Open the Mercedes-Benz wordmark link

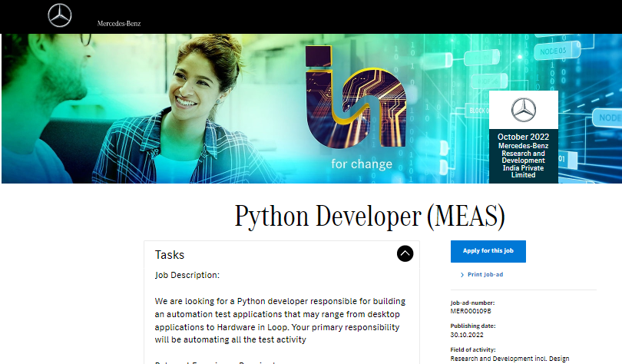click(119, 24)
